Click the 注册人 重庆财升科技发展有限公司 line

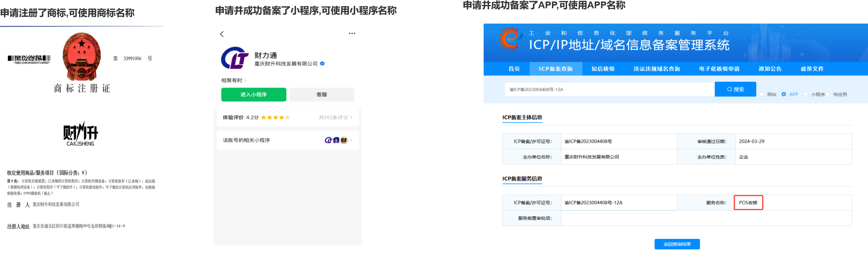(x=43, y=204)
